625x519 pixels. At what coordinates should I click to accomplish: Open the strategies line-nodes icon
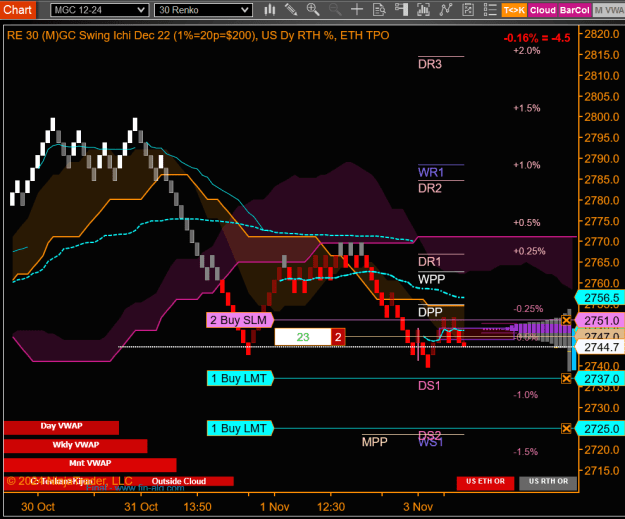coord(446,10)
